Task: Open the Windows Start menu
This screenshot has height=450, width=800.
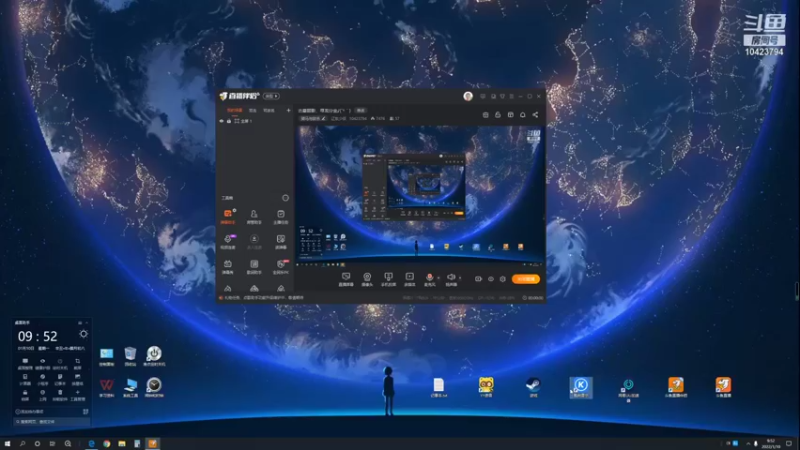Action: 7,443
